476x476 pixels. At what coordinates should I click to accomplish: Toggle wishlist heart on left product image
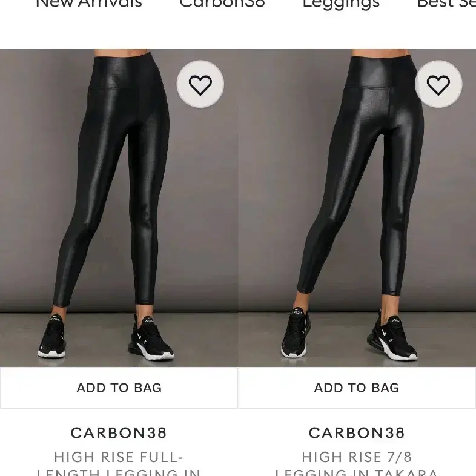coord(200,84)
